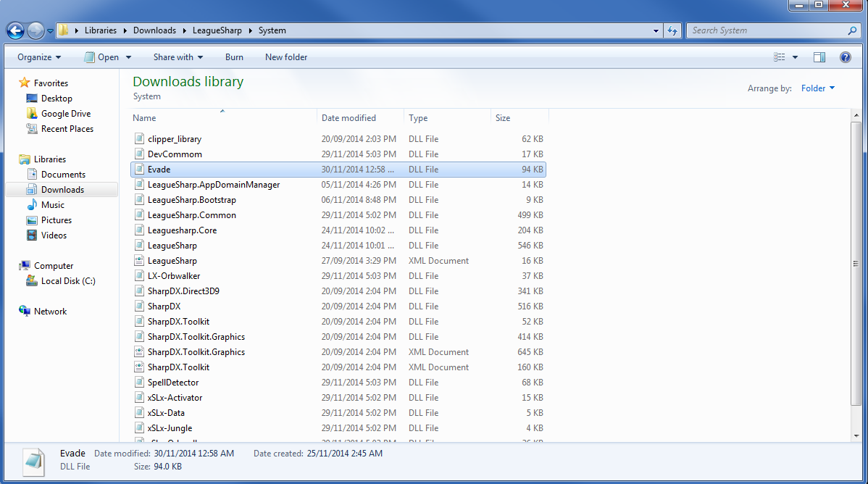
Task: Go back with the Back arrow button
Action: [x=15, y=30]
